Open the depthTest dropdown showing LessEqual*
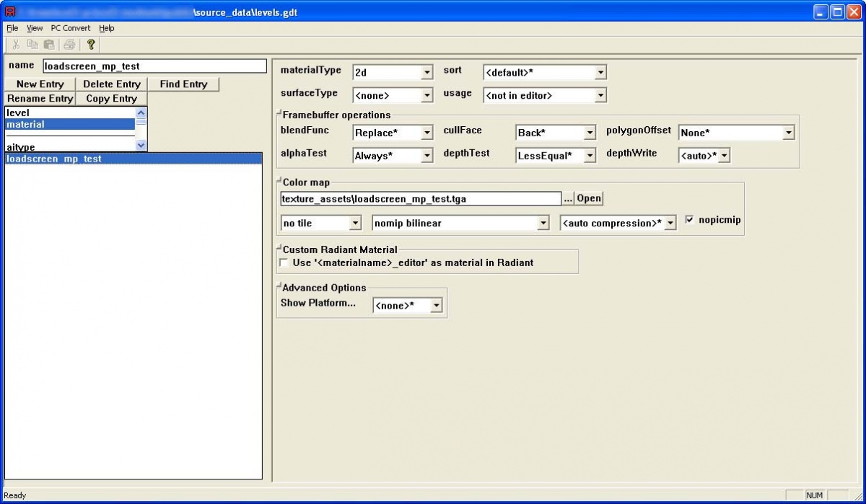 (x=589, y=156)
